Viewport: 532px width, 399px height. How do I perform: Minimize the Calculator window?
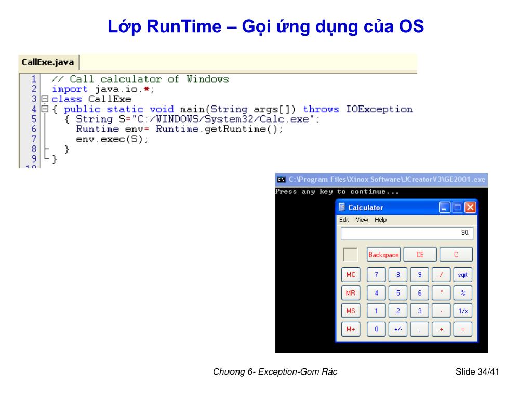coord(444,208)
